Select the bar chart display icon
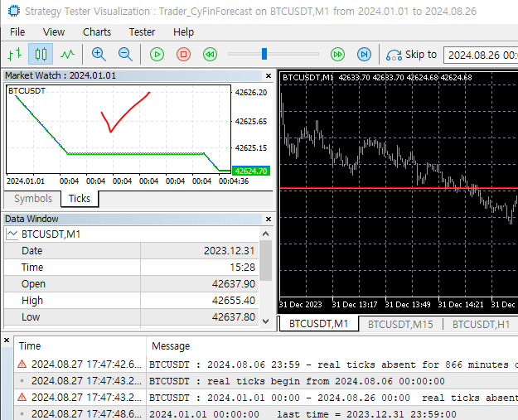This screenshot has width=518, height=420. pyautogui.click(x=15, y=54)
